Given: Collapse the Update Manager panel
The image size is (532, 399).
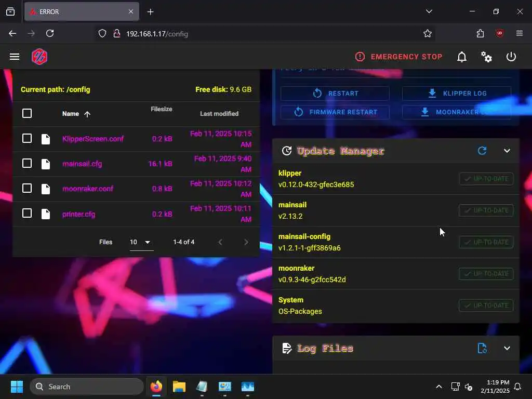Looking at the screenshot, I should [507, 151].
